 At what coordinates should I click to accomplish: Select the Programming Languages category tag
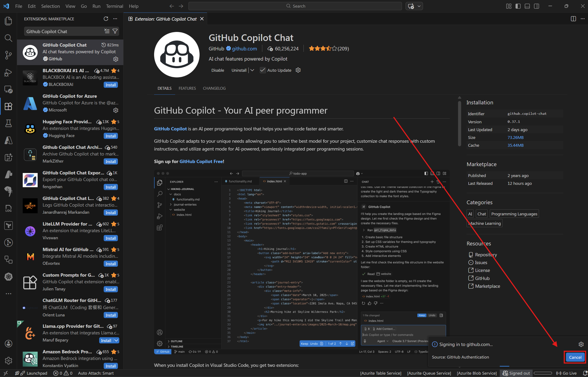tap(514, 214)
